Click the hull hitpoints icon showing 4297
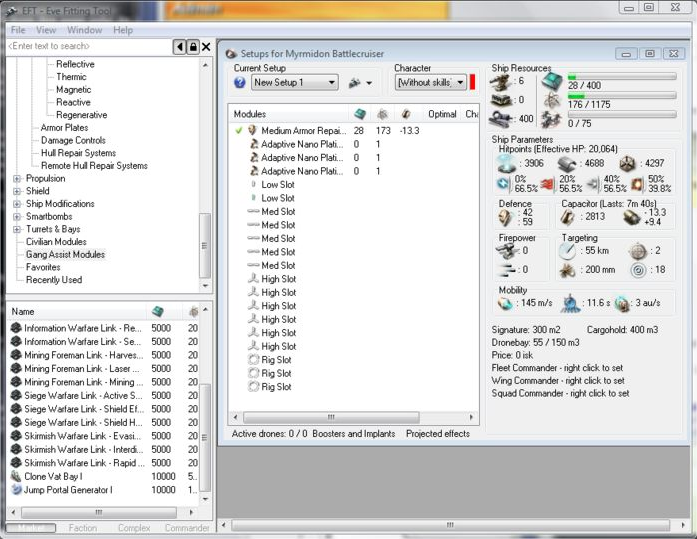Screen dimensions: 697x539 [627, 164]
